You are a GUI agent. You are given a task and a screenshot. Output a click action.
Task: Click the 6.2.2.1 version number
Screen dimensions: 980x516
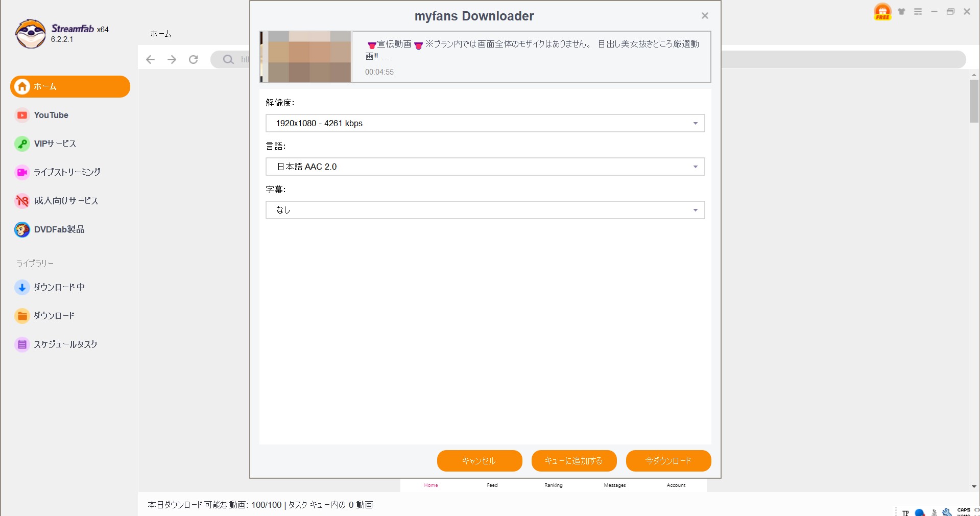[x=62, y=39]
